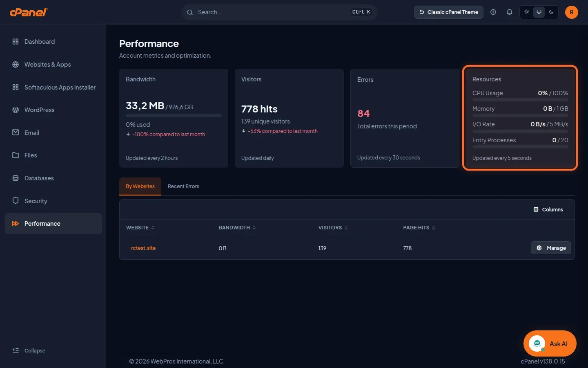Switch to Classic cPanel Theme
This screenshot has width=588, height=368.
(449, 12)
